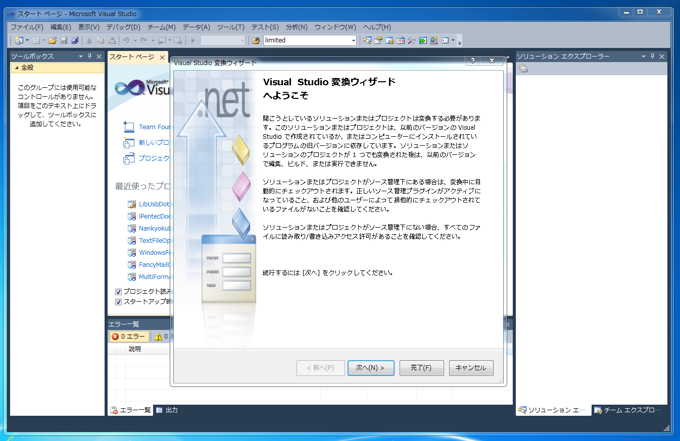
Task: Pin the Solution Explorer with pushpin icon
Action: [x=652, y=56]
